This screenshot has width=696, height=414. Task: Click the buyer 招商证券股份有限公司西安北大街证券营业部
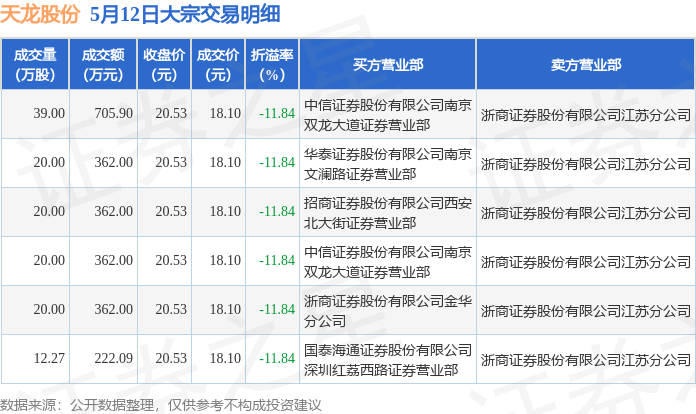click(x=388, y=213)
